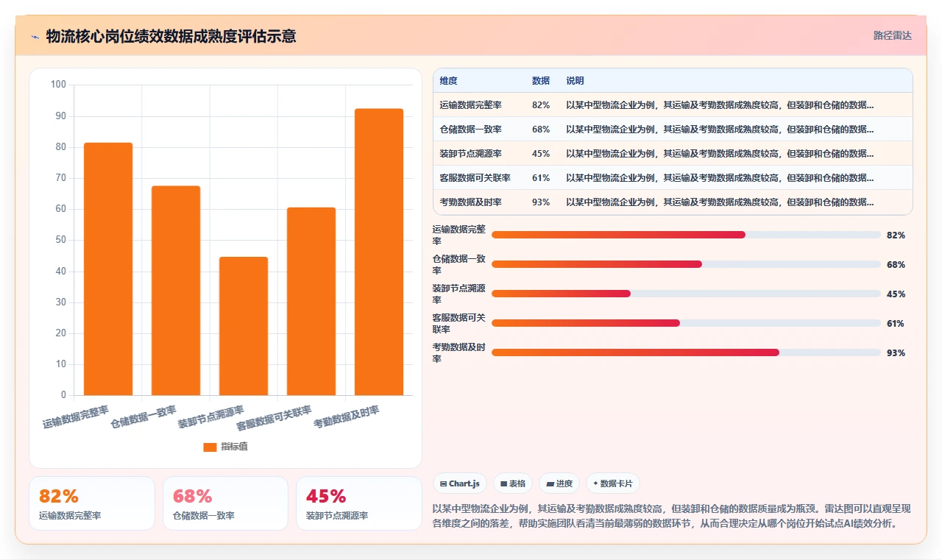Click the 45% label beside the 装卸节点溯源率 progress bar

(x=896, y=294)
